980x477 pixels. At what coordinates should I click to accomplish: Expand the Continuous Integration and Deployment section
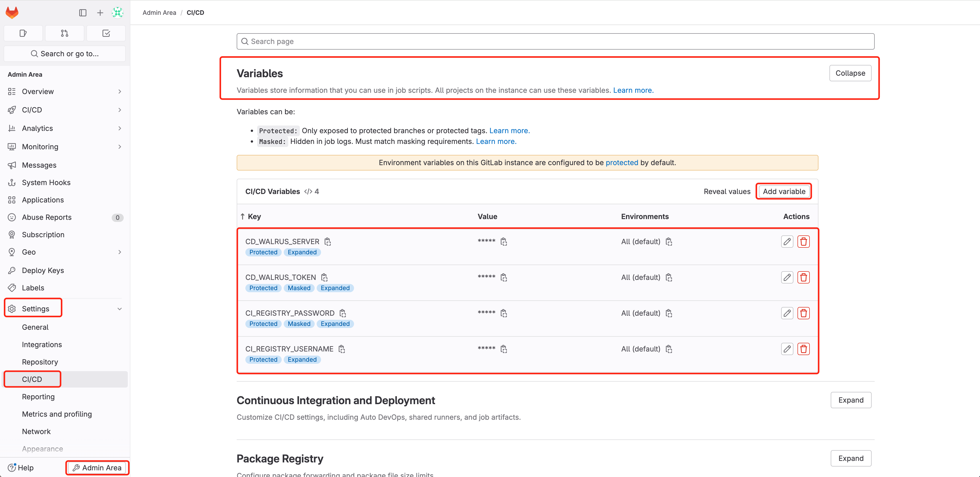tap(851, 400)
